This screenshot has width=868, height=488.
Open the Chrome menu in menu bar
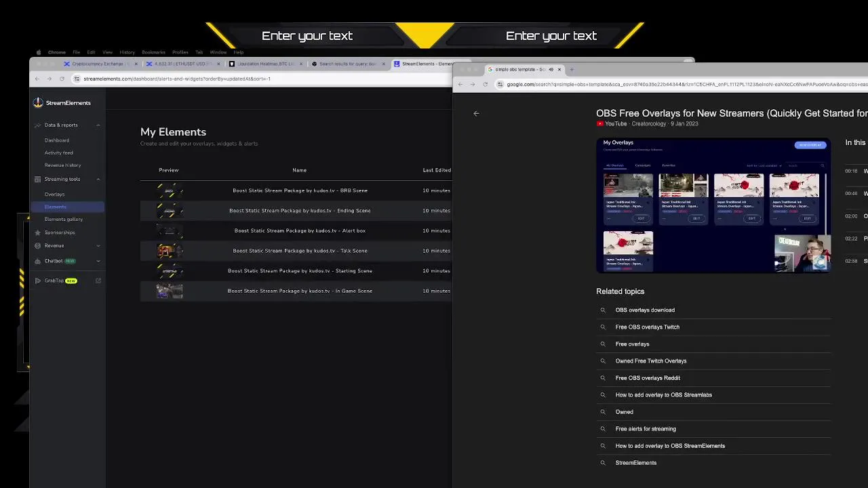(x=56, y=52)
